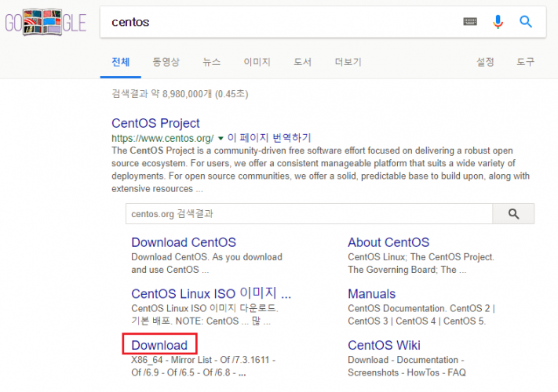
Task: Select the 전체 tab
Action: 121,62
